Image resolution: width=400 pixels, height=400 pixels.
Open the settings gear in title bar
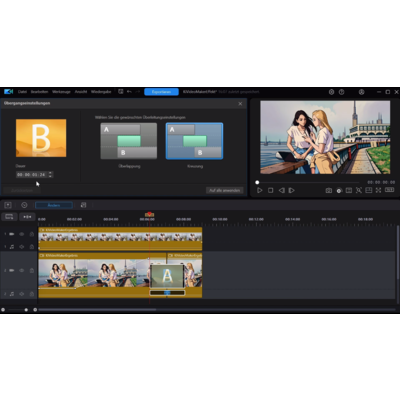pyautogui.click(x=331, y=92)
